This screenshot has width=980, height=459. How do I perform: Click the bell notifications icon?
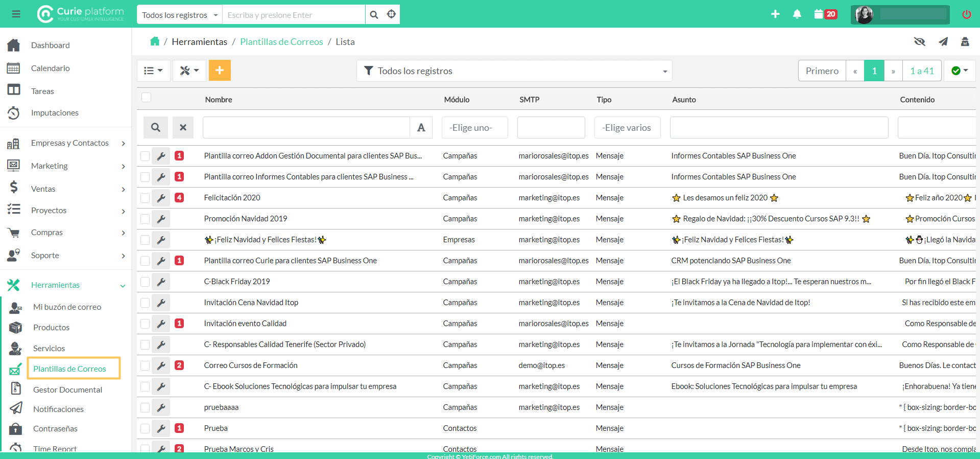[x=797, y=14]
